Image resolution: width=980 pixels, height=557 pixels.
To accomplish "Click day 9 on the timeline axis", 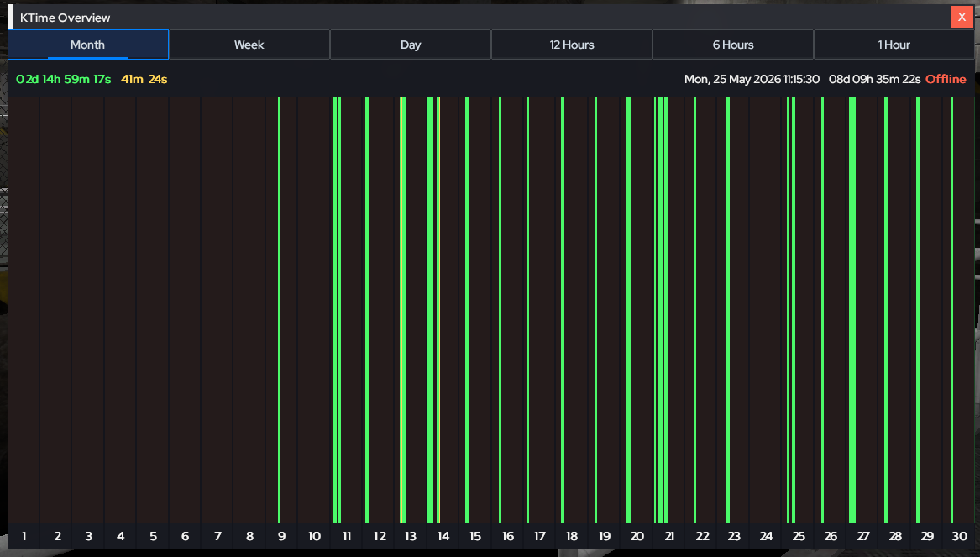I will 282,536.
